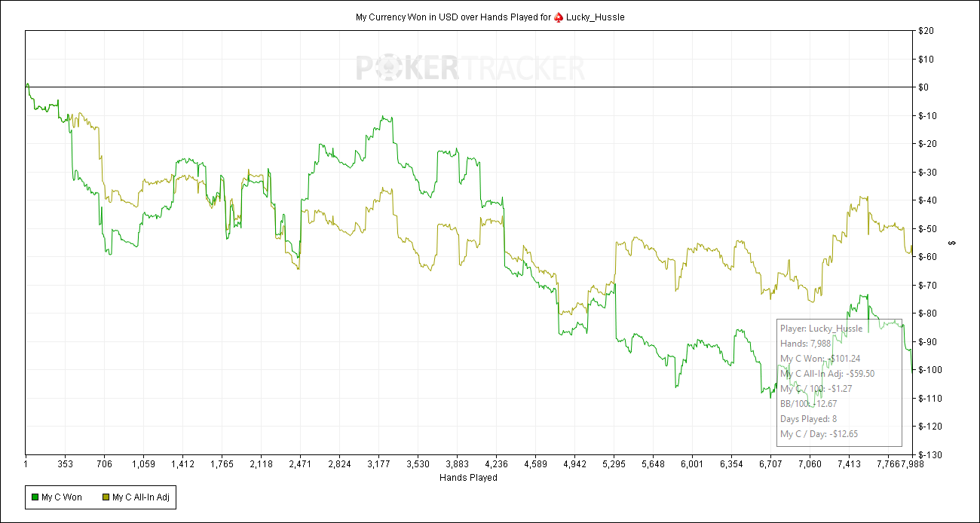Click the red spade icon in the title
Screen dimensions: 980x523
(x=559, y=17)
